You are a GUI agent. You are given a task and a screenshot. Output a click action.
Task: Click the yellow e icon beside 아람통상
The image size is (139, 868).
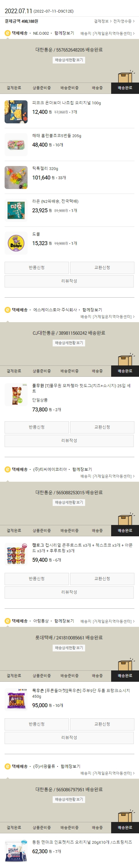(7, 621)
